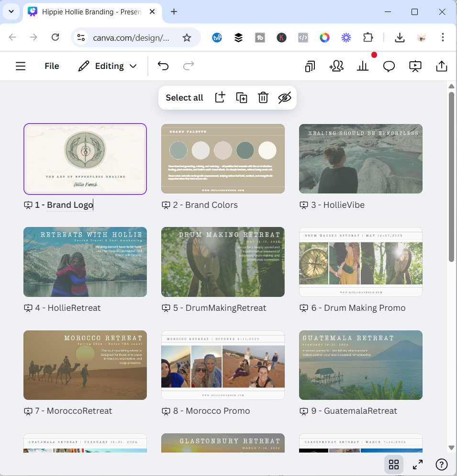Click the blush pink palette swatch
The image size is (457, 476).
pos(223,150)
